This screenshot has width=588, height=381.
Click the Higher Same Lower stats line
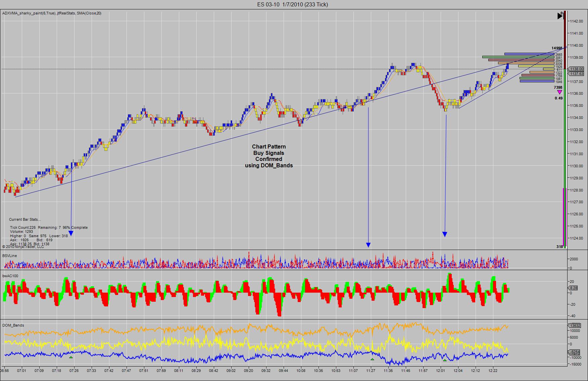[39, 236]
